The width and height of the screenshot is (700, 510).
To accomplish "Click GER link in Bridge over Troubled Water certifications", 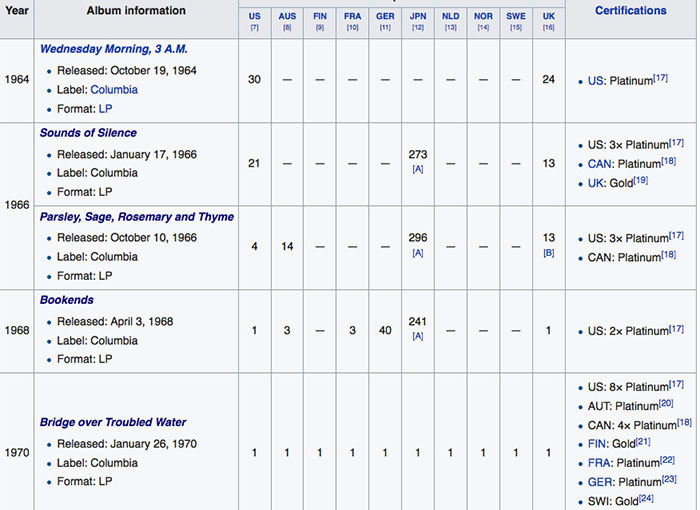I will (599, 482).
